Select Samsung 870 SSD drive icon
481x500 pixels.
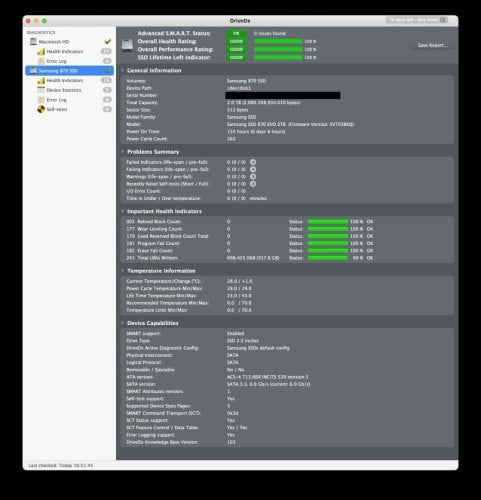pos(33,70)
